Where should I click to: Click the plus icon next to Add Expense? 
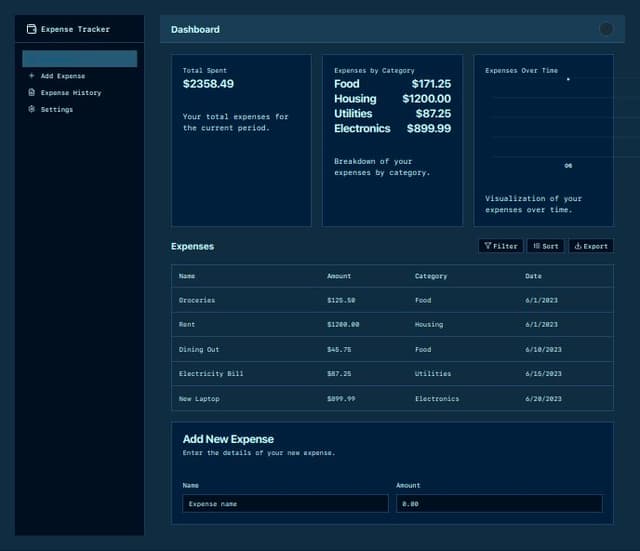click(31, 76)
